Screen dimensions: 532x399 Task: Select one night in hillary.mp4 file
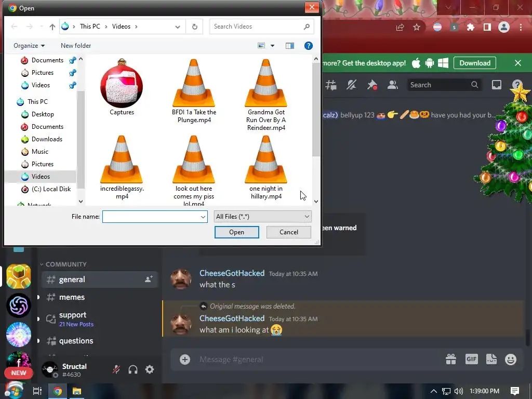click(x=266, y=168)
